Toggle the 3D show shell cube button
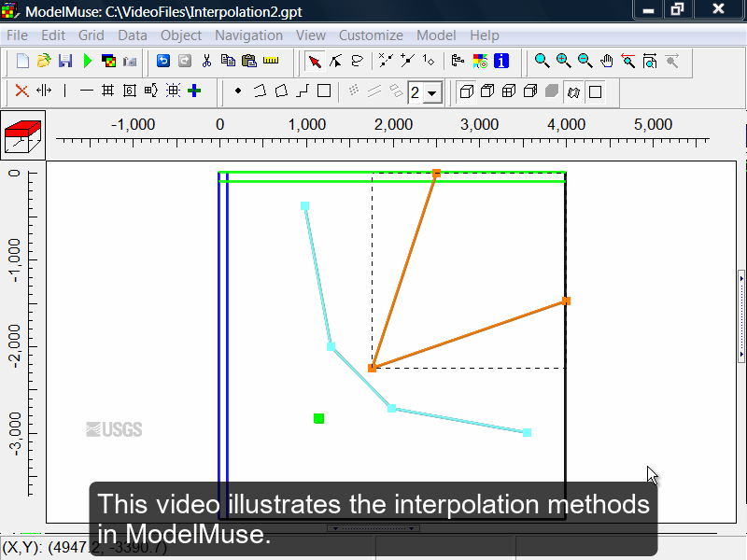The image size is (747, 560). pyautogui.click(x=464, y=91)
